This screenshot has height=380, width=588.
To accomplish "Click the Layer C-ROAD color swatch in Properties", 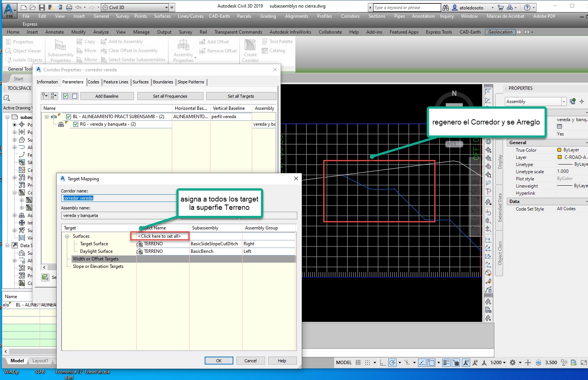I will (x=560, y=157).
